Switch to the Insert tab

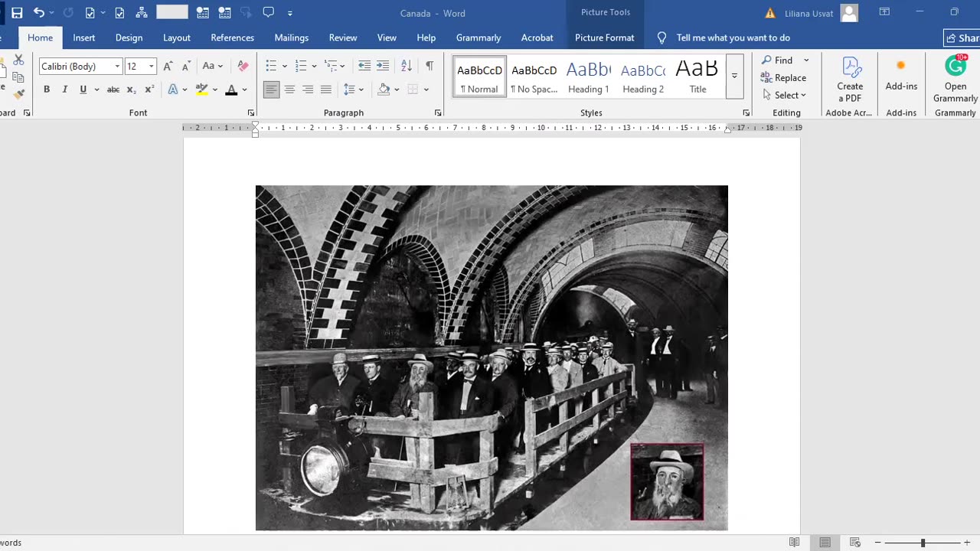[84, 37]
